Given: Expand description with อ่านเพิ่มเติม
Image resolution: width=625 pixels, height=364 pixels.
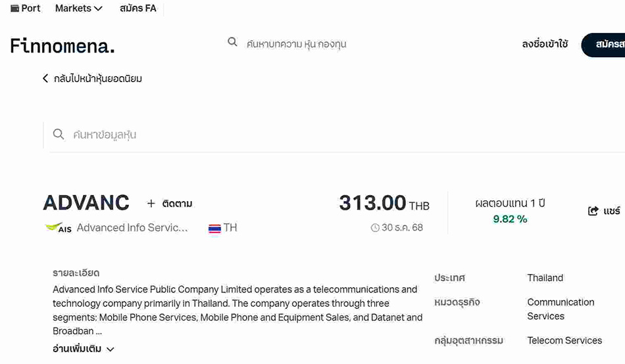Looking at the screenshot, I should coord(84,349).
